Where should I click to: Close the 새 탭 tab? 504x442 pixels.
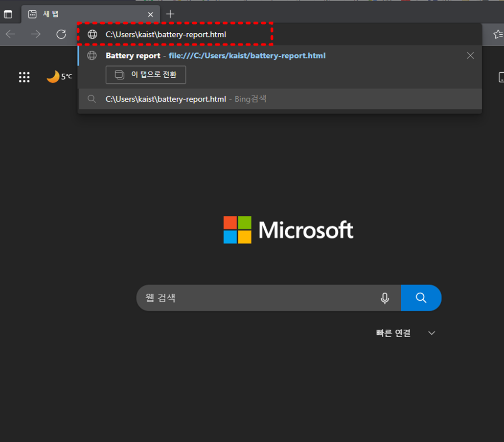click(150, 14)
